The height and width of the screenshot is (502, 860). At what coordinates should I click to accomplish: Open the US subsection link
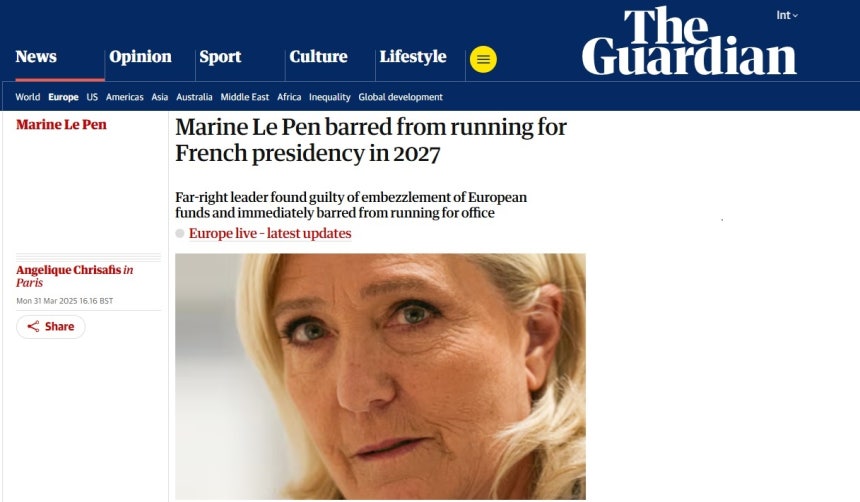[x=92, y=97]
